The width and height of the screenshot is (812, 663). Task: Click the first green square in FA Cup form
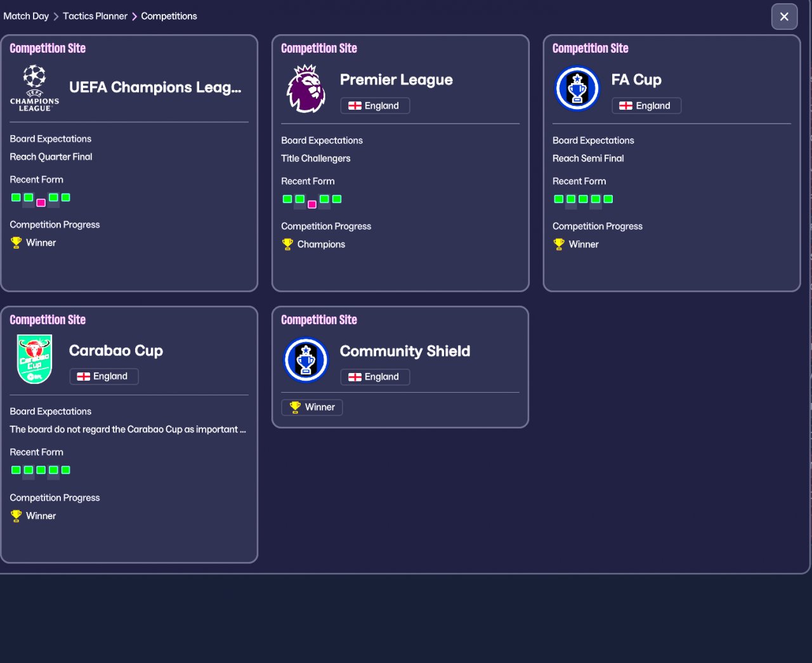[558, 199]
